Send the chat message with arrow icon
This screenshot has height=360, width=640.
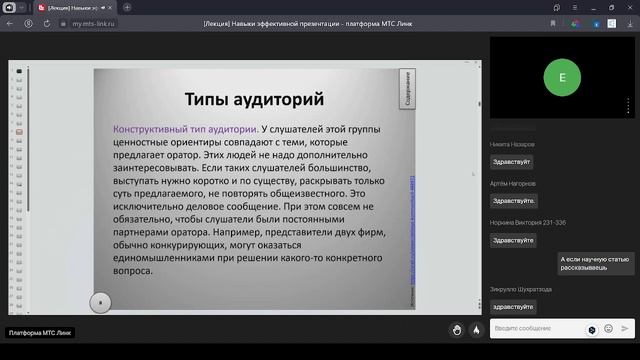(x=625, y=329)
